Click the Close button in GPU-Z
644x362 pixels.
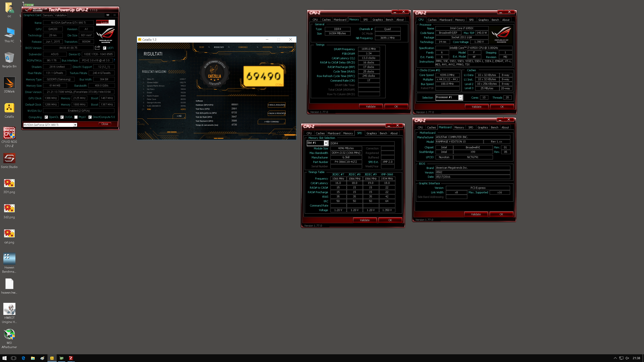(105, 124)
